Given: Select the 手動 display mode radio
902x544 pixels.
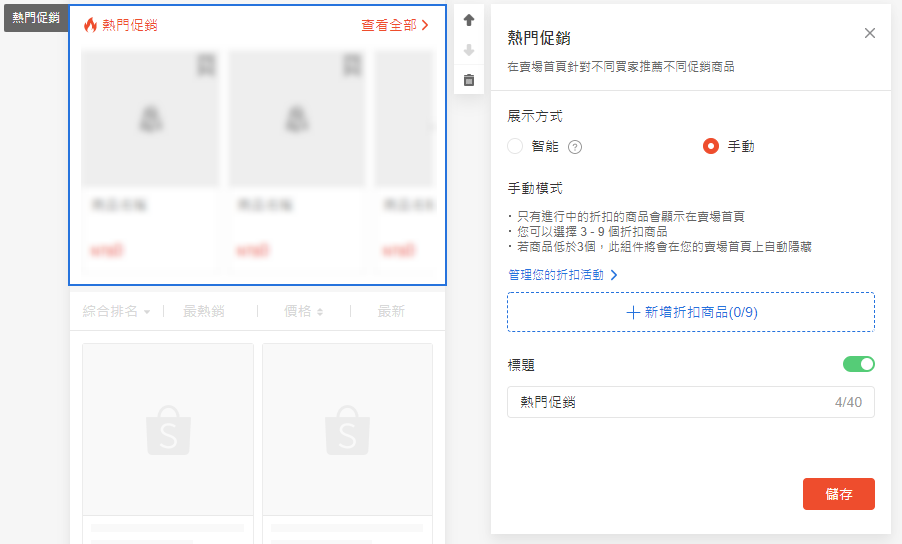Looking at the screenshot, I should click(x=711, y=146).
